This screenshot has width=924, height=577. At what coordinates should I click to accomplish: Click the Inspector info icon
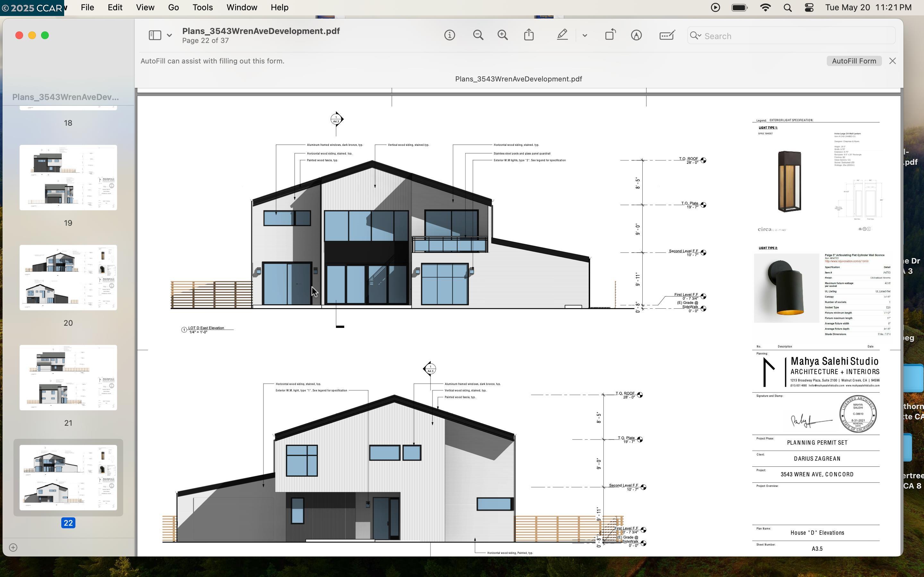(x=449, y=36)
